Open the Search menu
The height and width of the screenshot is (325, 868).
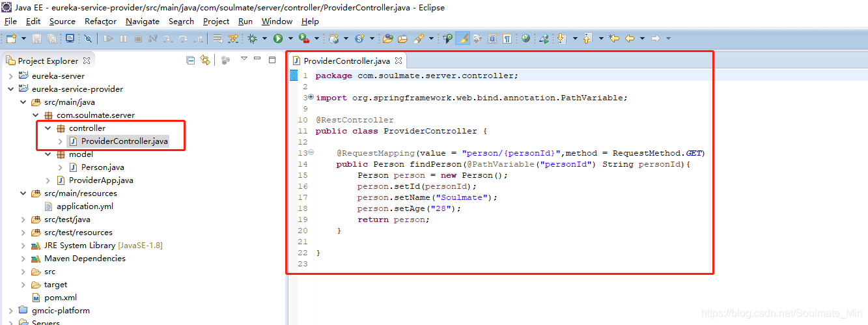[x=181, y=21]
